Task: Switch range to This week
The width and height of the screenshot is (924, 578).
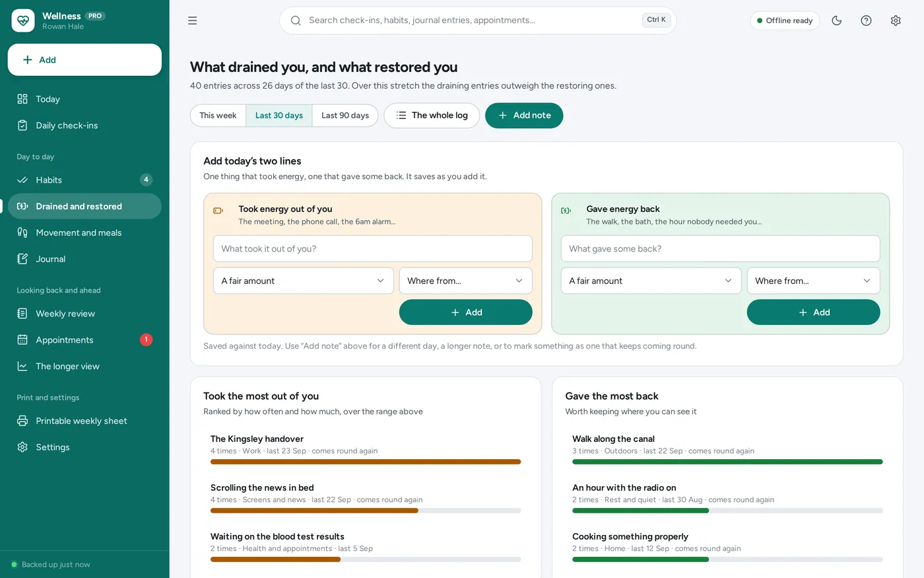Action: [218, 116]
